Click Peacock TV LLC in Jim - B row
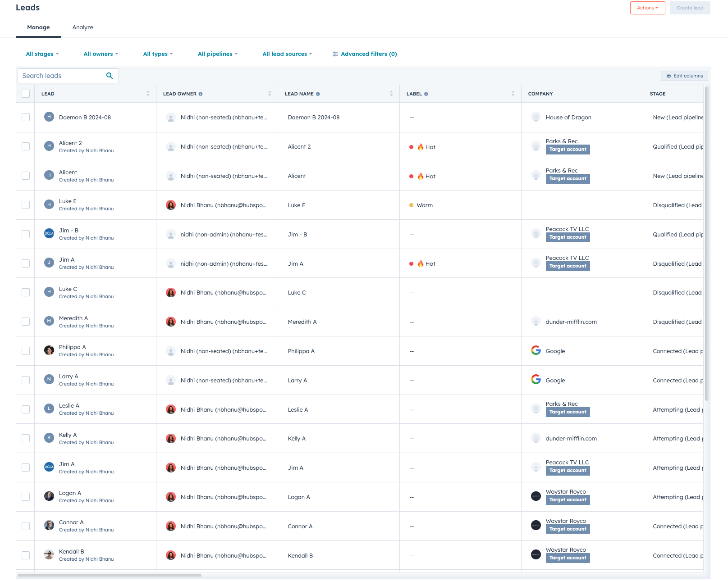This screenshot has width=728, height=581. pos(567,229)
